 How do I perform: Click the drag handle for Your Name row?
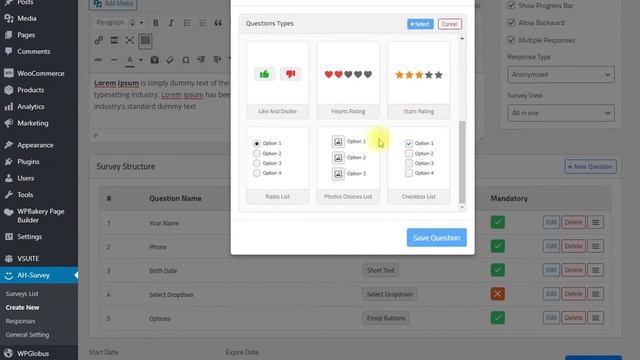click(596, 222)
